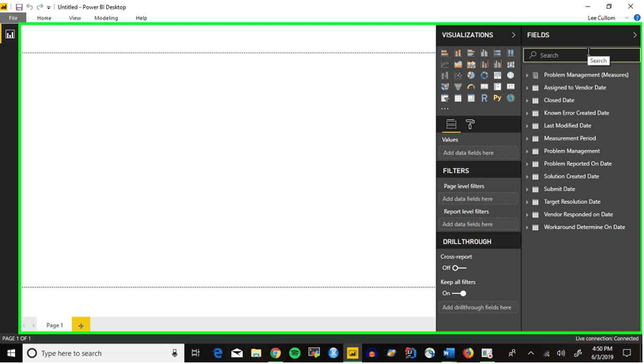
Task: Select the 100% stacked bar chart visual
Action: click(497, 53)
